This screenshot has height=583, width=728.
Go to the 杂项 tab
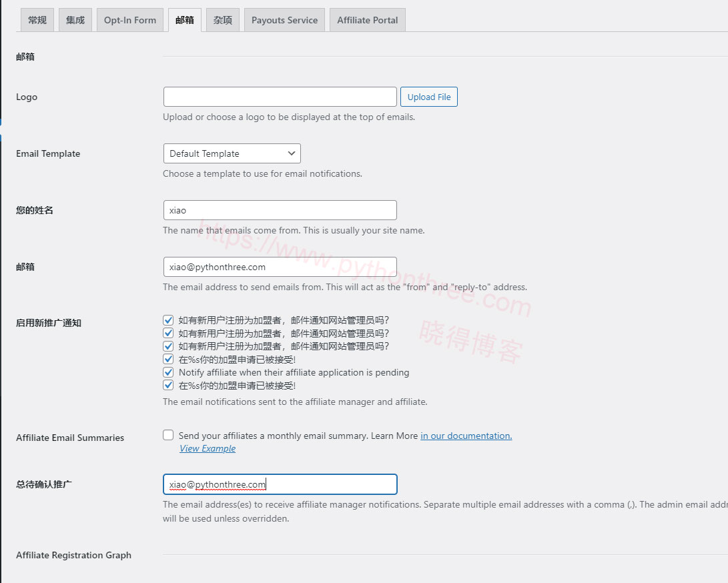[223, 20]
